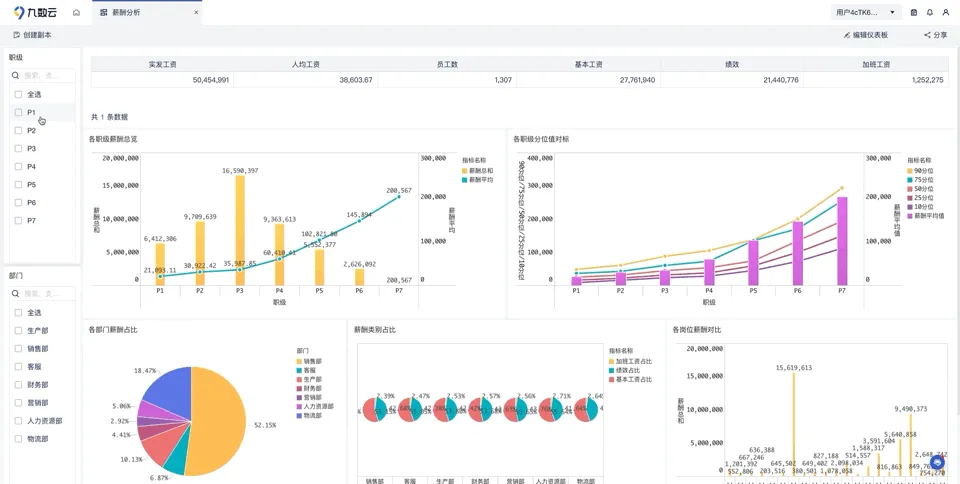Go to the home page icon

click(x=77, y=12)
